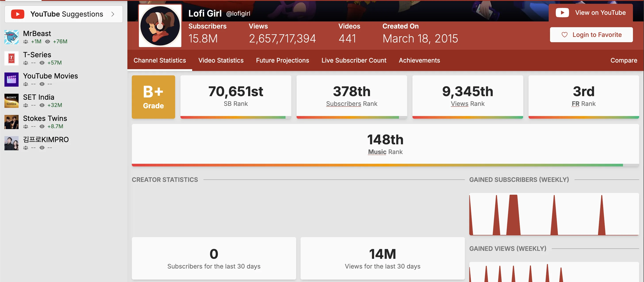Image resolution: width=644 pixels, height=282 pixels.
Task: Click the views eye icon under Stokes Twins
Action: click(42, 127)
